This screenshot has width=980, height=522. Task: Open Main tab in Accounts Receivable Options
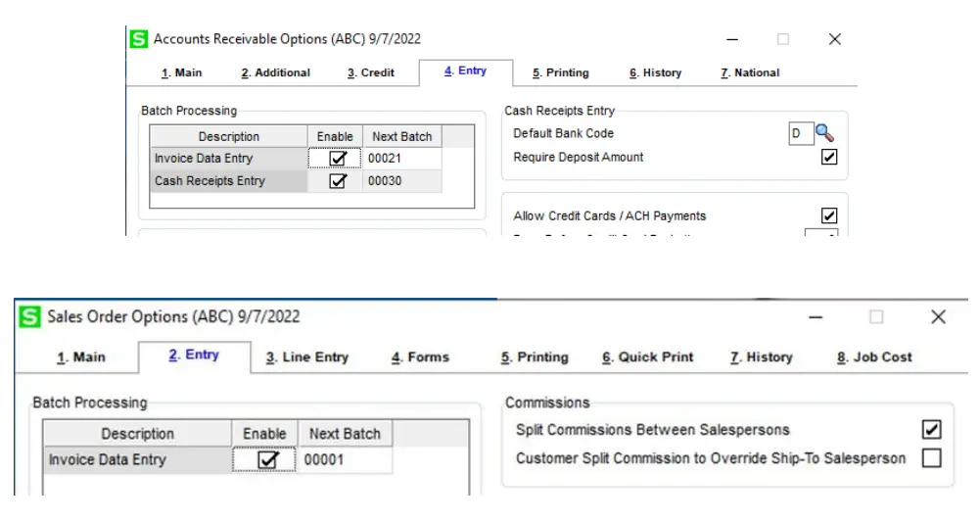(x=181, y=72)
